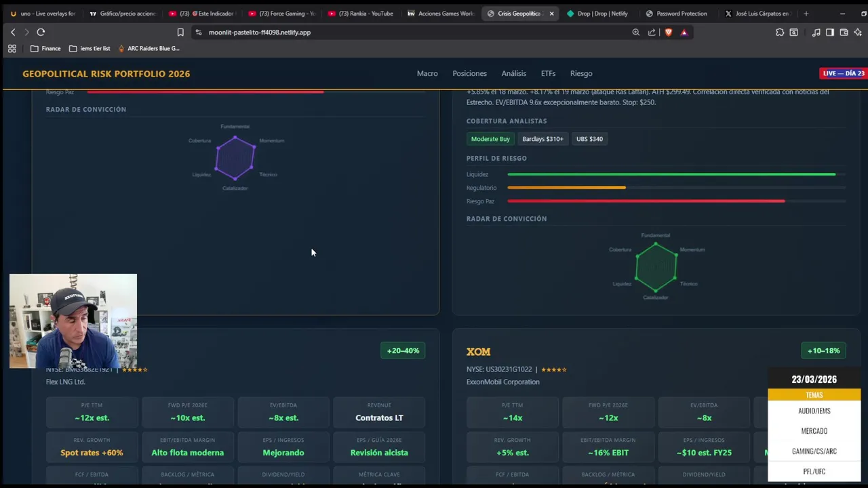The width and height of the screenshot is (868, 488).
Task: Click the webcam video thumbnail
Action: click(73, 321)
